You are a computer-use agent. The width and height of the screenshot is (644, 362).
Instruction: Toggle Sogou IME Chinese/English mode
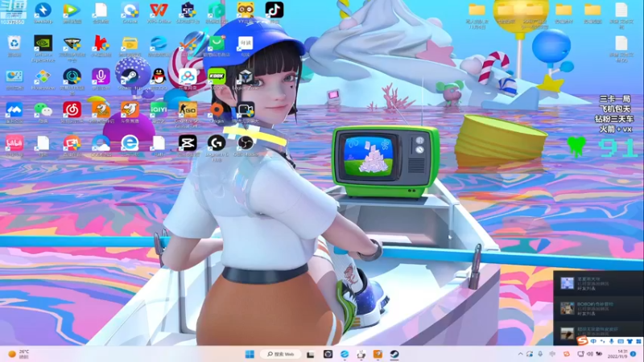593,341
